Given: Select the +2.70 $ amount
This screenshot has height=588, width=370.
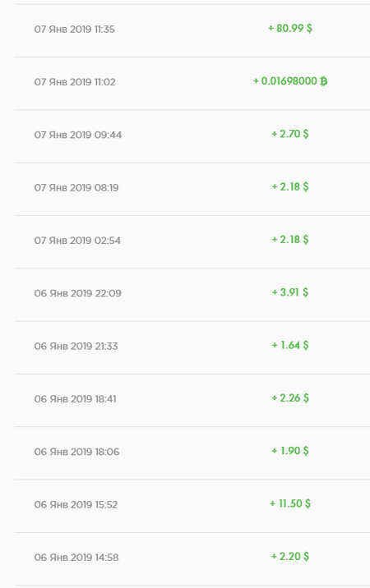Looking at the screenshot, I should point(290,134).
